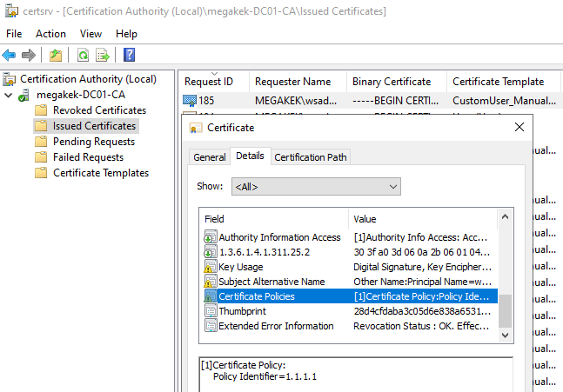Switch to the General tab
This screenshot has width=563, height=392.
[209, 157]
